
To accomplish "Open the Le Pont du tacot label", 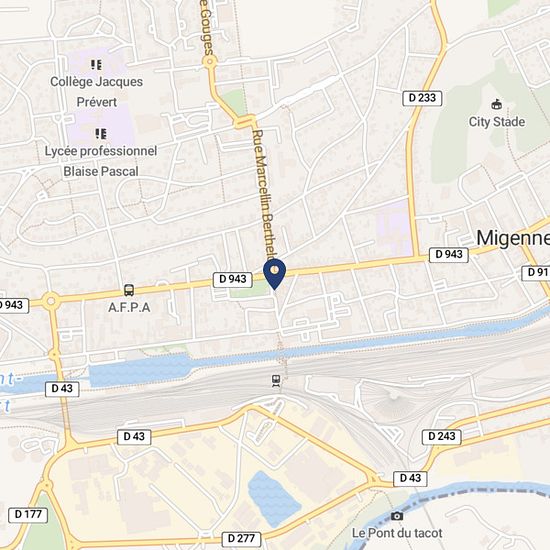I will [x=397, y=533].
